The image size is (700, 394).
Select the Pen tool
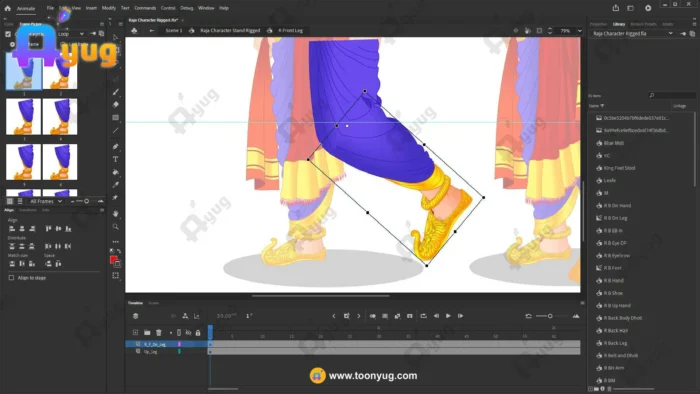[x=116, y=146]
